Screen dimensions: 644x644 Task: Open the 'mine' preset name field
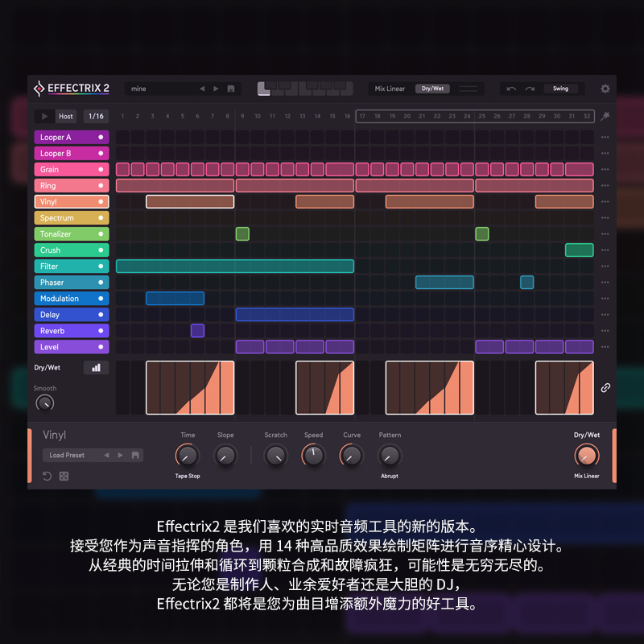coord(163,89)
